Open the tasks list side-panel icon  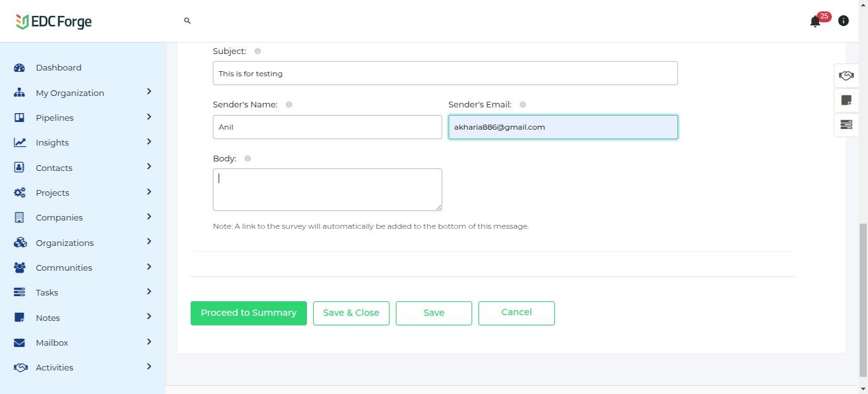point(846,125)
